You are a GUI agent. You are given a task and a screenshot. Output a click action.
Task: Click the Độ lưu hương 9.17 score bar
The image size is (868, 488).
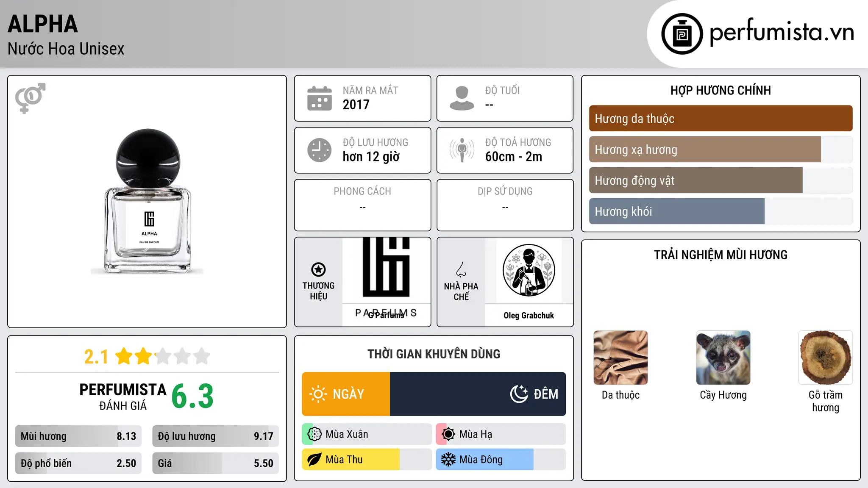(215, 436)
